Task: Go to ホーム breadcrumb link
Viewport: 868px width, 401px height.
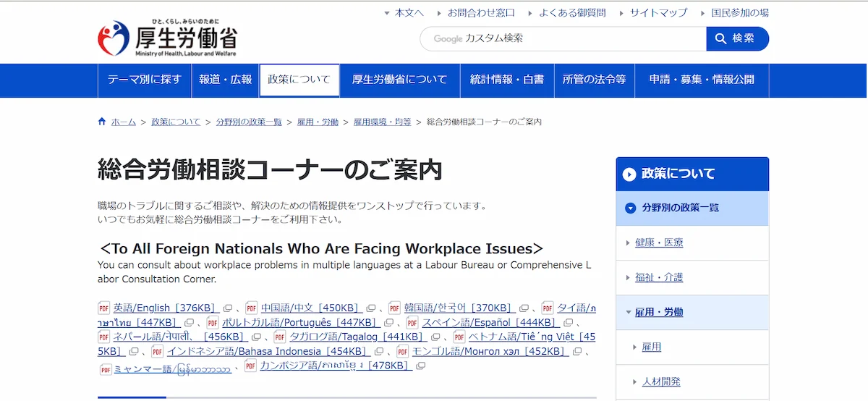Action: (123, 122)
